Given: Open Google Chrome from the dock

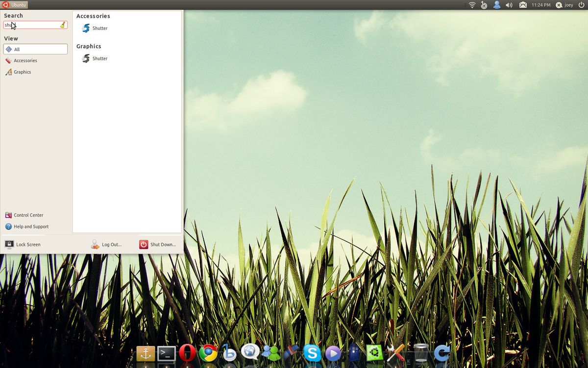Looking at the screenshot, I should pyautogui.click(x=208, y=353).
